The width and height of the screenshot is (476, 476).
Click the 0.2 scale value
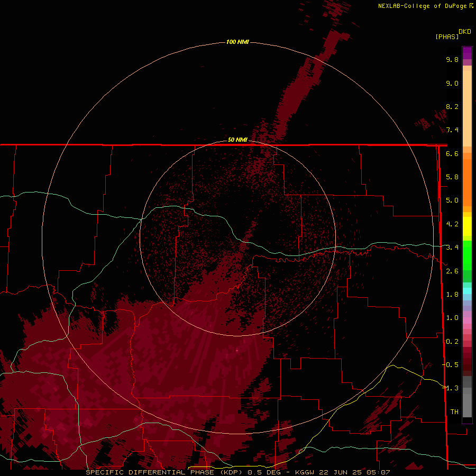coord(452,342)
